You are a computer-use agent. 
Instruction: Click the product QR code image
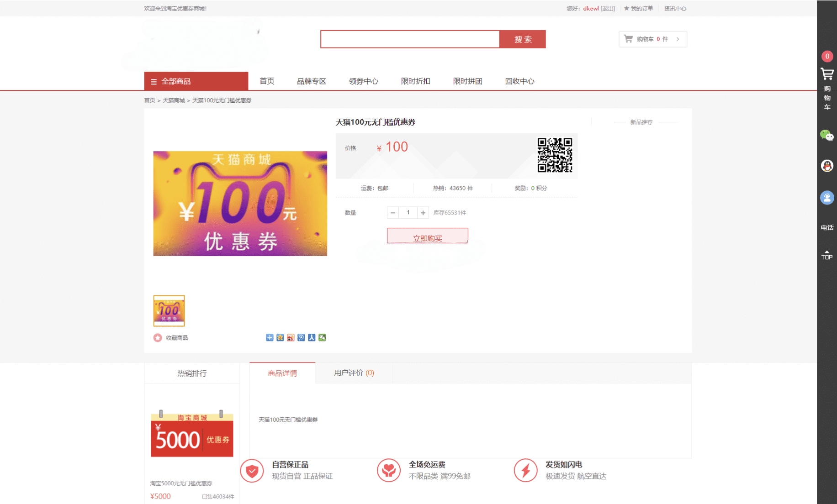click(x=555, y=155)
